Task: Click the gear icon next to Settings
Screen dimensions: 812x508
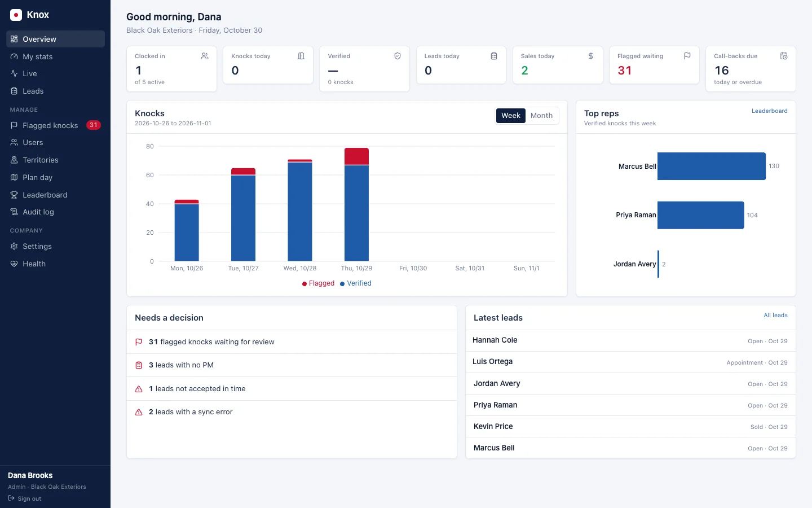Action: pos(14,246)
